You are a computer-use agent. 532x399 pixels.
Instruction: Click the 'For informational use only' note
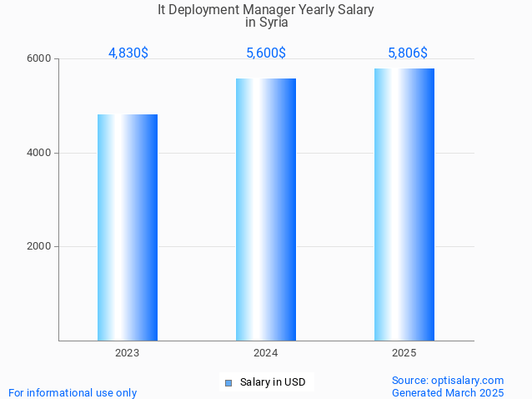(73, 392)
